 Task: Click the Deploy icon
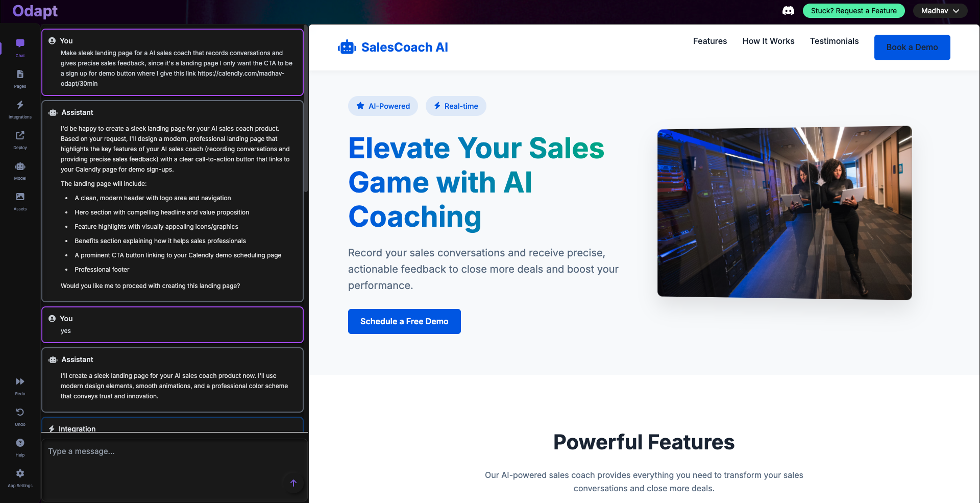tap(20, 139)
